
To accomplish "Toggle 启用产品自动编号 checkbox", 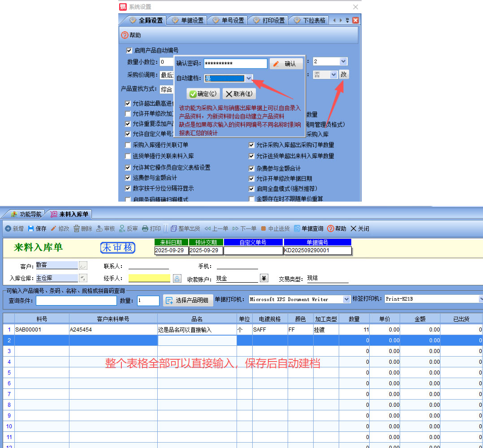I will pyautogui.click(x=129, y=51).
